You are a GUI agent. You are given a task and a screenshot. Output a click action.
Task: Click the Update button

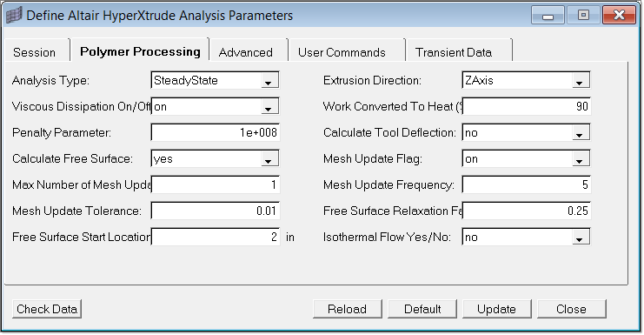click(x=496, y=309)
